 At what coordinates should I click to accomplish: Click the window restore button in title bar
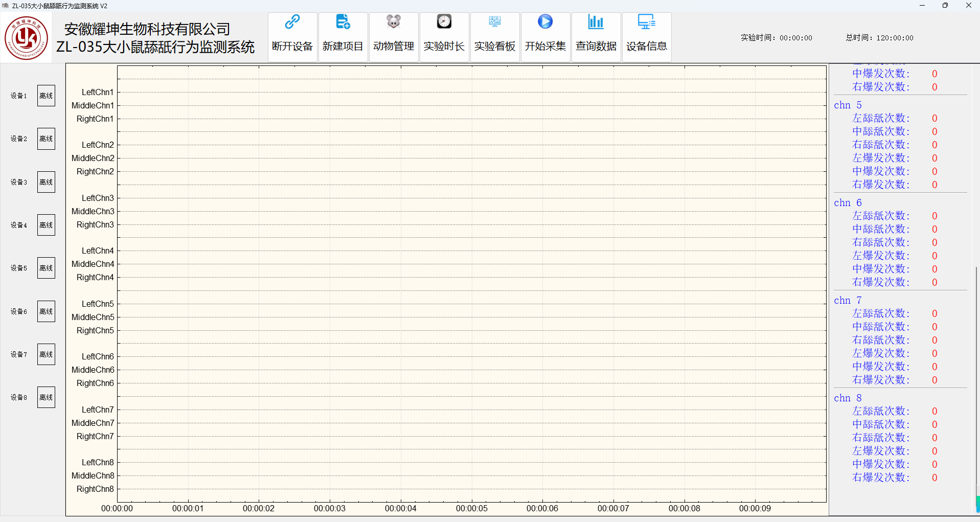point(945,6)
